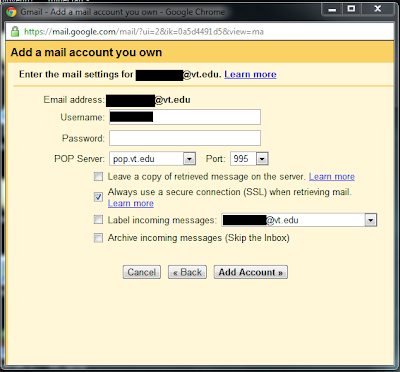Uncheck Always use a secure connection (SSL)

tap(98, 197)
